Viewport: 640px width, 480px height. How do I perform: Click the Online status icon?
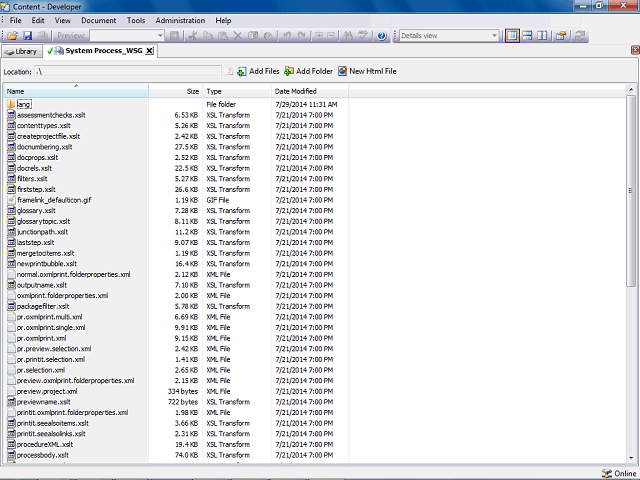tap(607, 473)
